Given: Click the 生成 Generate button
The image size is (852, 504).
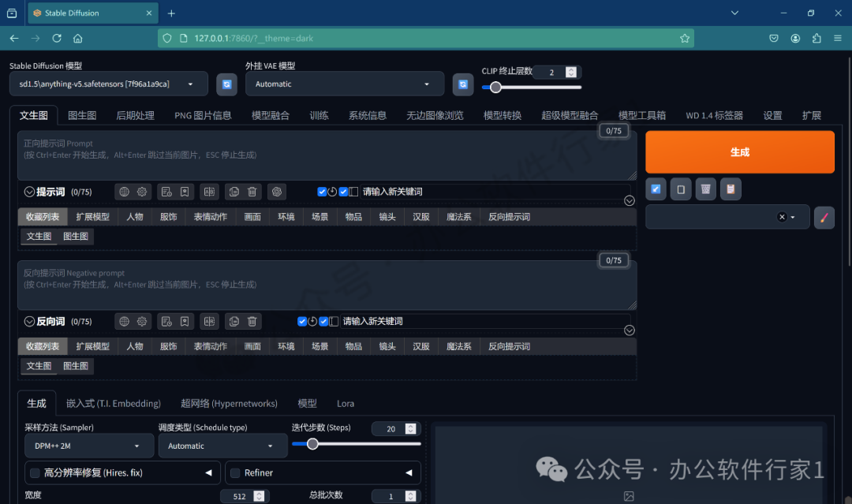Looking at the screenshot, I should (739, 151).
